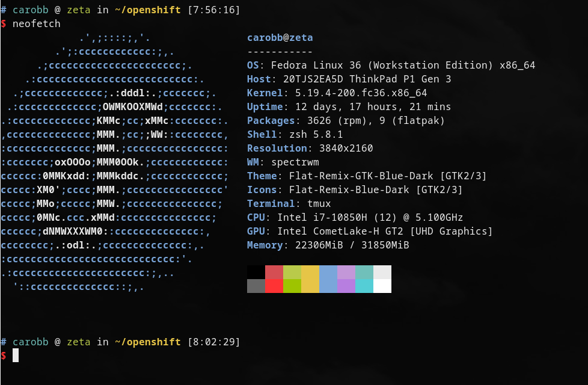Click the Fedora ASCII art logo
The image size is (588, 385).
114,162
